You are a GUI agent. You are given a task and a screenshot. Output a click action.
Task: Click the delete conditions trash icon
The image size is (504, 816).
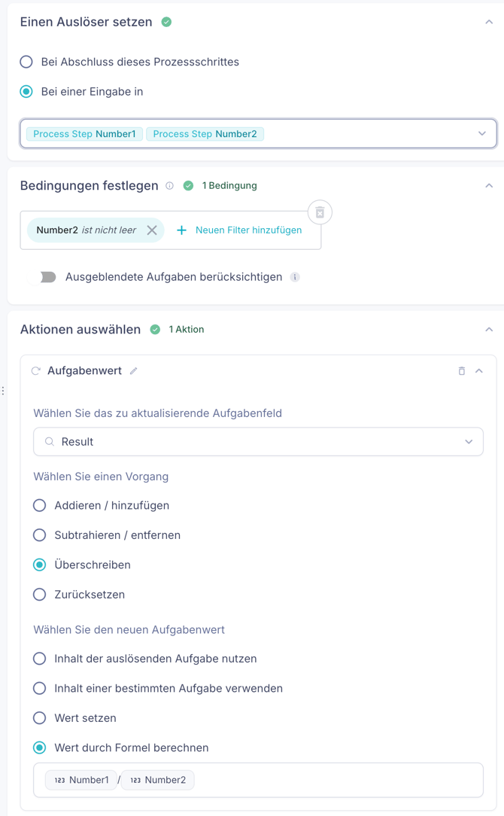(320, 213)
